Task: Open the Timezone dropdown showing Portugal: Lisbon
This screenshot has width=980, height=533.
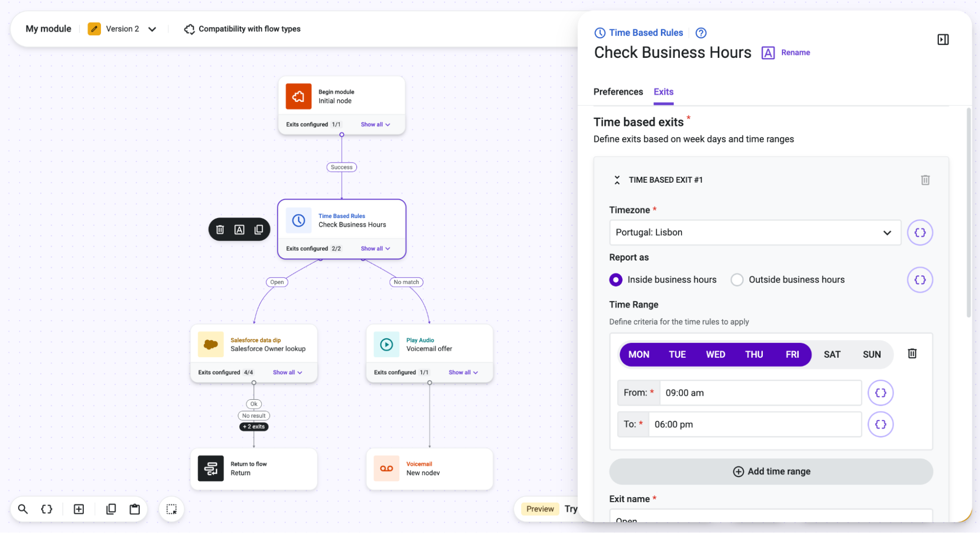Action: point(755,232)
